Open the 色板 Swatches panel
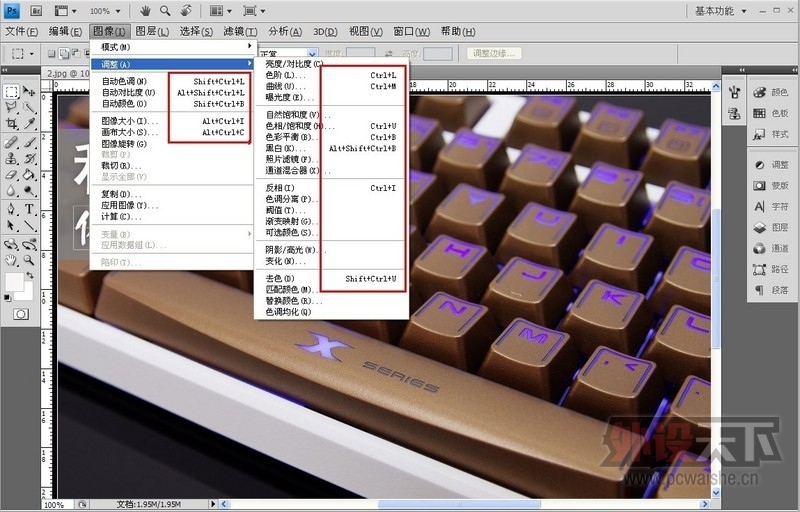This screenshot has height=512, width=800. click(x=771, y=113)
